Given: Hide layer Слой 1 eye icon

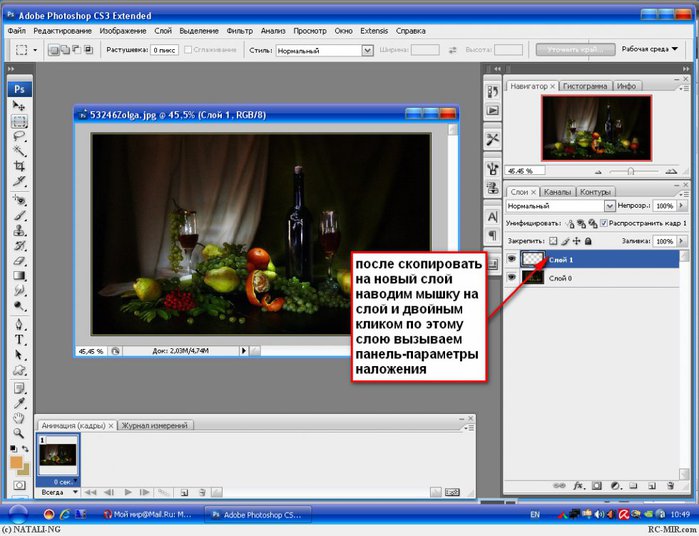Looking at the screenshot, I should pyautogui.click(x=511, y=259).
